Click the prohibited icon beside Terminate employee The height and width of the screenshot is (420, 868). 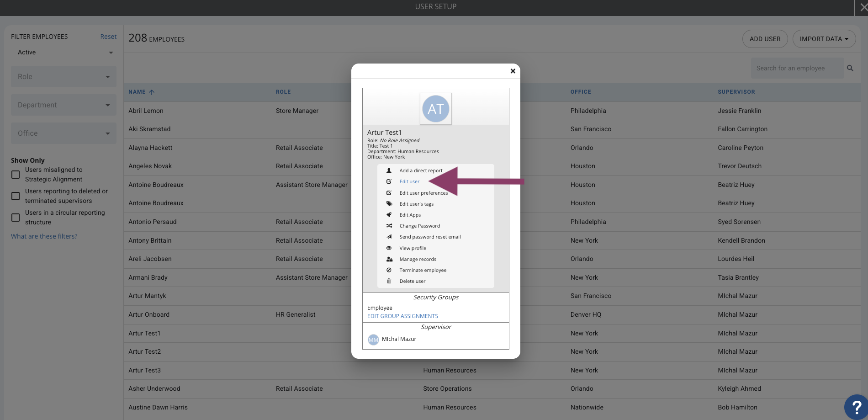click(x=389, y=270)
